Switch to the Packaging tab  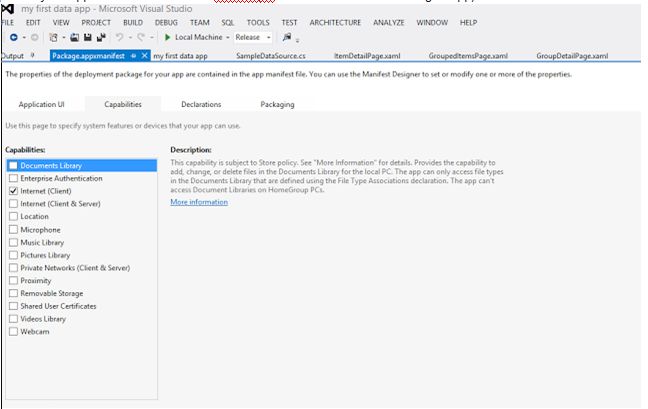[277, 104]
